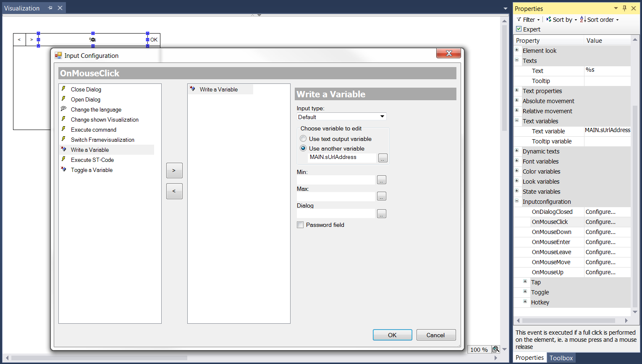Pick Execute command action
The image size is (642, 364).
(93, 130)
